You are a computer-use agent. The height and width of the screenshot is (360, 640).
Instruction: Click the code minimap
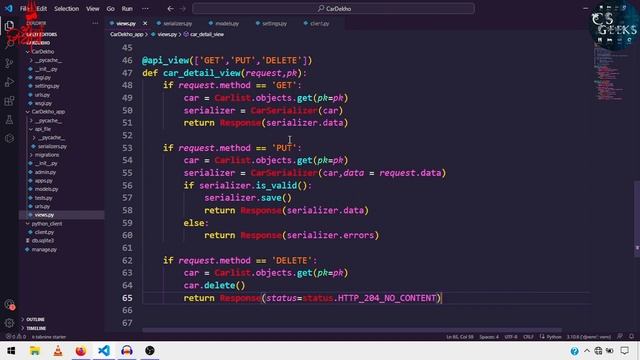coord(610,71)
